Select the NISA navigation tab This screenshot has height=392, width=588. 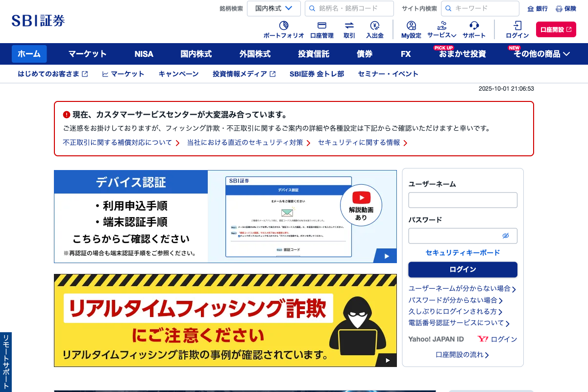(144, 54)
